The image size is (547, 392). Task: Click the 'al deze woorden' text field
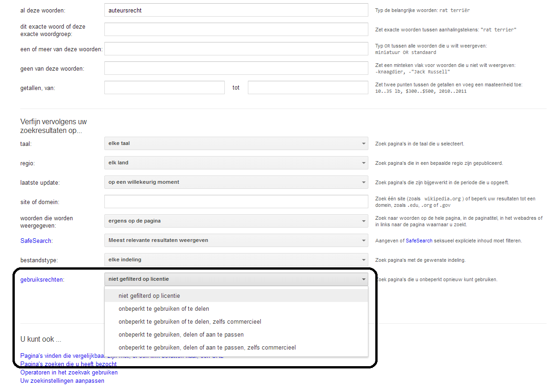tap(236, 10)
